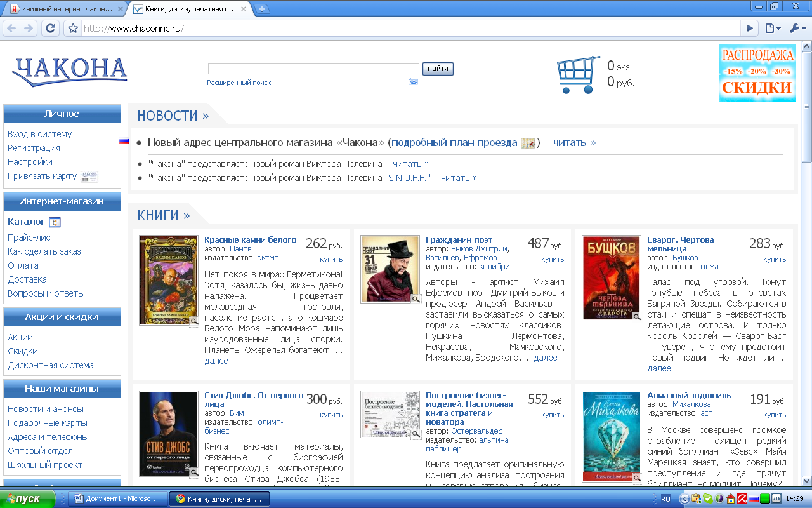The image size is (812, 508).
Task: Open the S.N.U.F.F. link in news
Action: (408, 178)
